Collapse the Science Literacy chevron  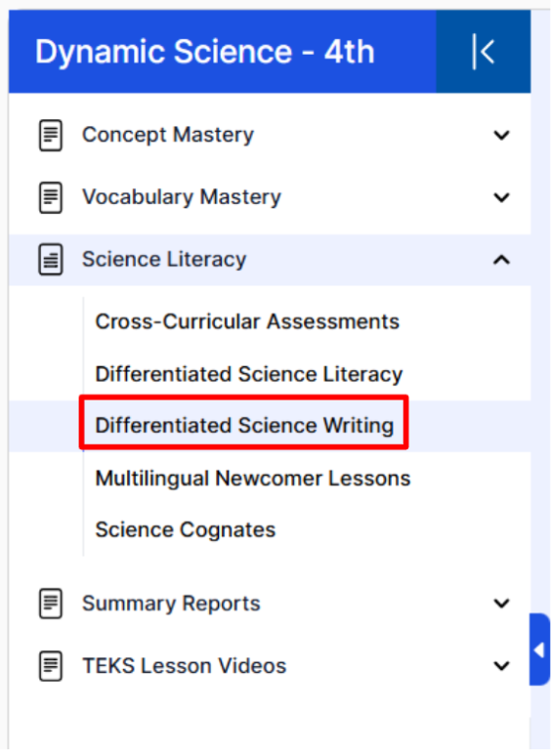pyautogui.click(x=501, y=261)
